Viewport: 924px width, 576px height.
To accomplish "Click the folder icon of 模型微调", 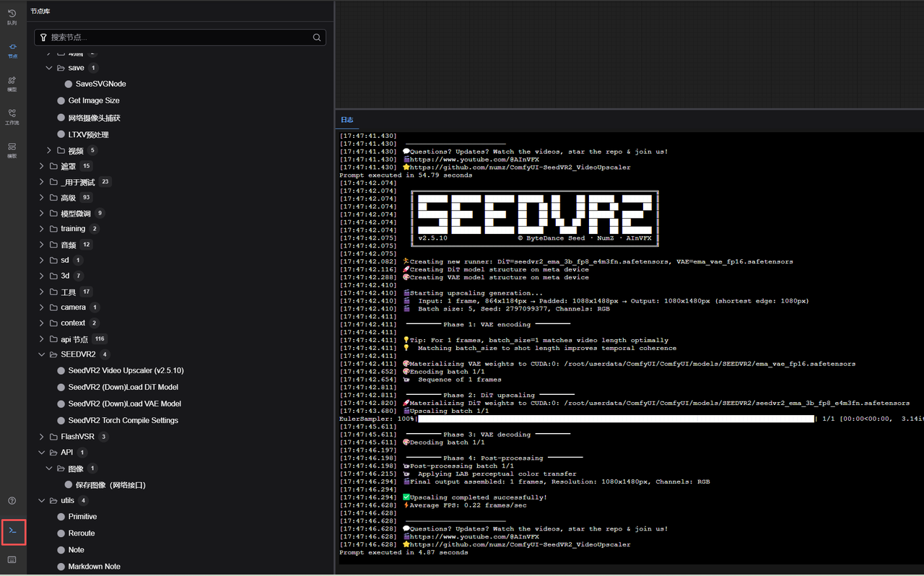I will click(54, 213).
